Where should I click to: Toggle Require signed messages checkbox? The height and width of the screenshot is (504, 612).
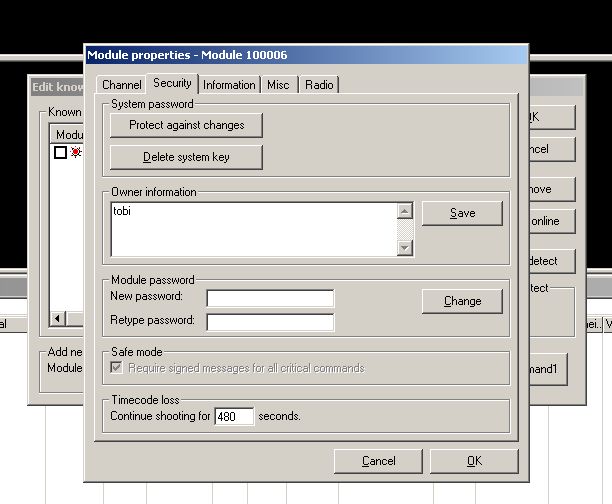(116, 368)
